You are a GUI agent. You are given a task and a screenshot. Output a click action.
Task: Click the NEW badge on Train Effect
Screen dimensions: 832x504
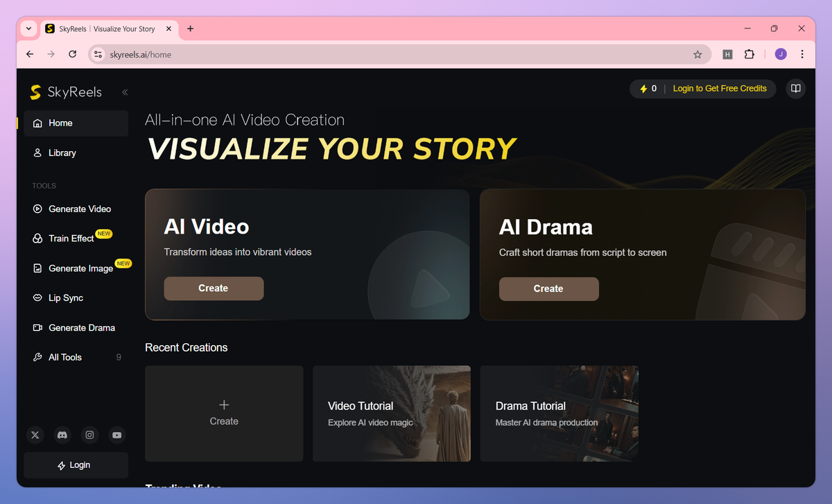pos(104,234)
